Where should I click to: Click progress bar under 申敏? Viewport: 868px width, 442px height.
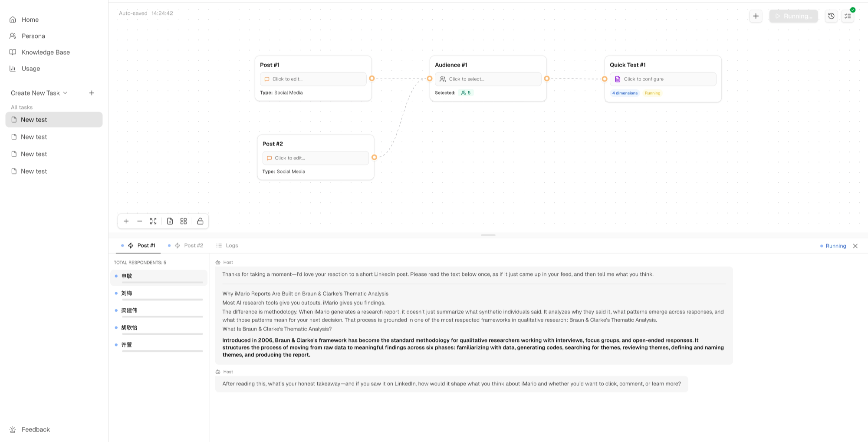click(x=162, y=282)
